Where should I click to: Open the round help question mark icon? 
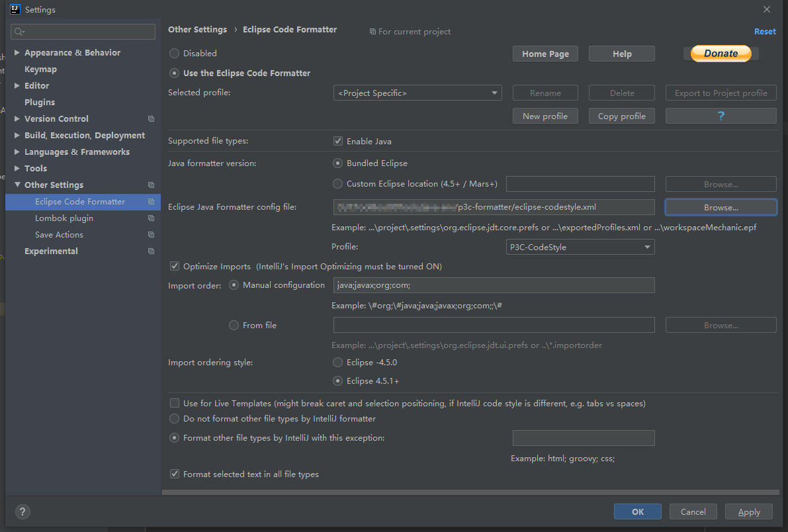22,512
